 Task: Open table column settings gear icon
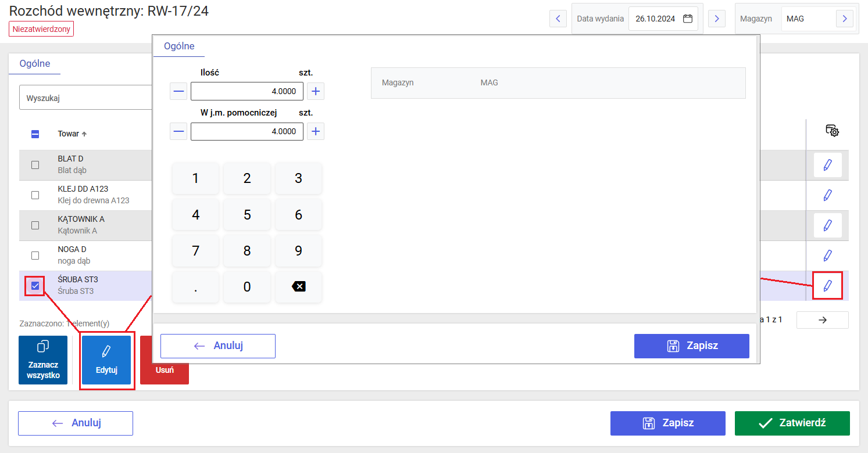click(833, 131)
